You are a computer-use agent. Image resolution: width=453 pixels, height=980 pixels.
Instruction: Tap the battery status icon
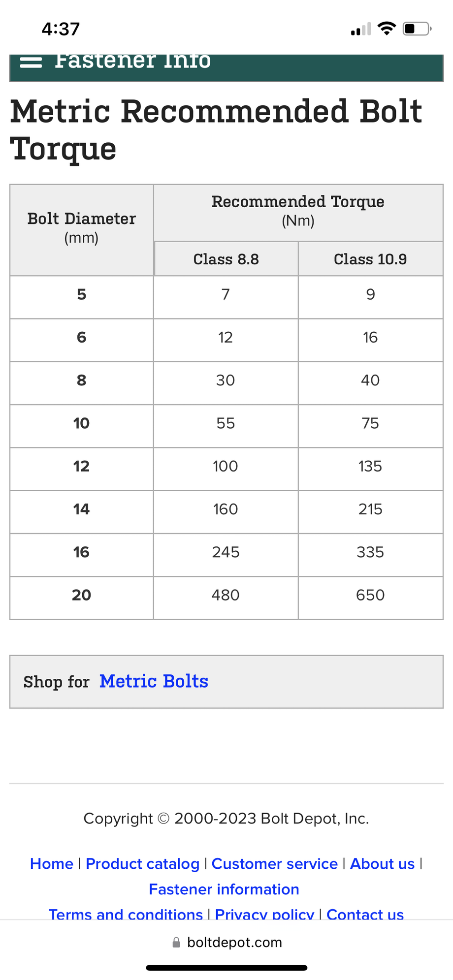[417, 29]
